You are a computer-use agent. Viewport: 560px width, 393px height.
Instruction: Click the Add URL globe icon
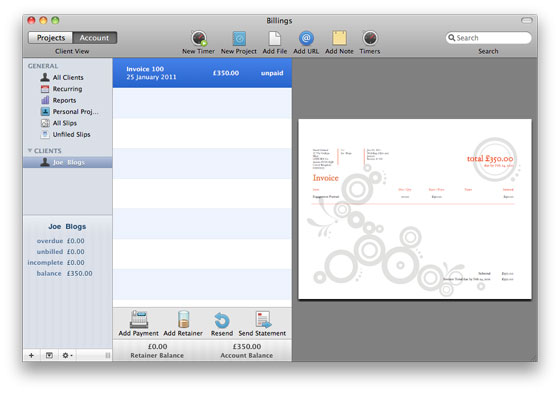coord(306,38)
